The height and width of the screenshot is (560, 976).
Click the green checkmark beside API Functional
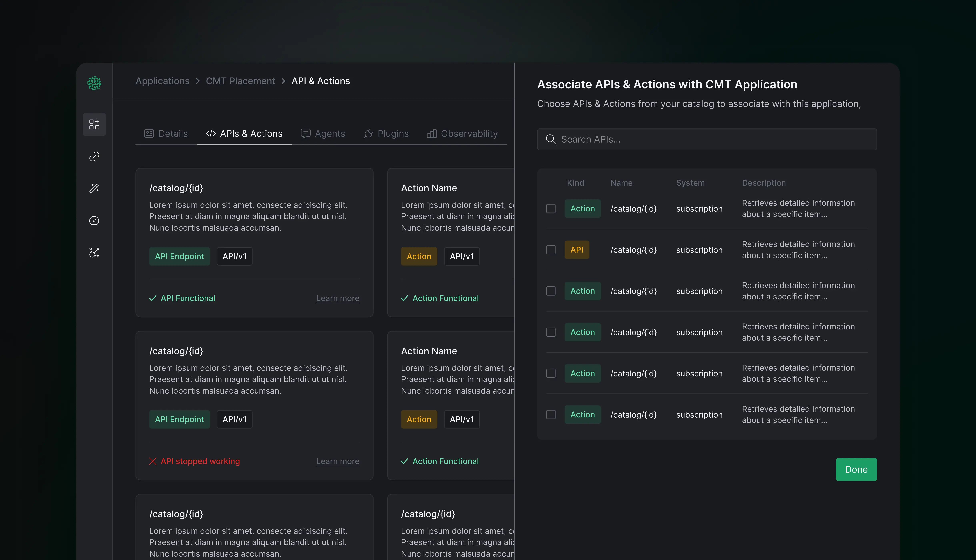153,298
